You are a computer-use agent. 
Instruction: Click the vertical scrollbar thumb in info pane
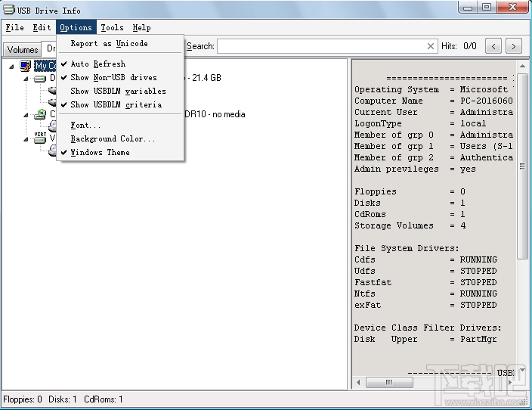click(x=522, y=166)
